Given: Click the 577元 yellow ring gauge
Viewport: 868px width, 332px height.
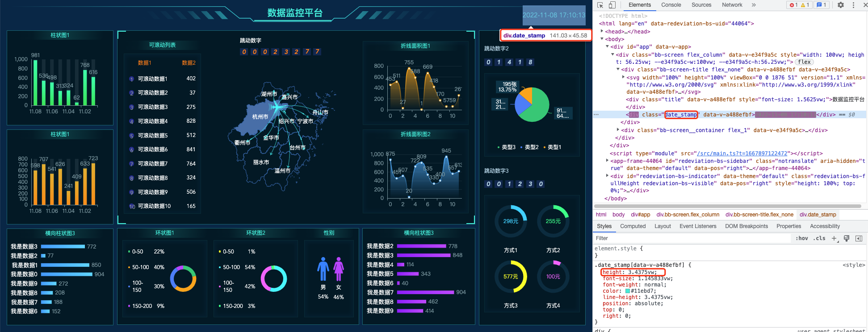Looking at the screenshot, I should 511,277.
